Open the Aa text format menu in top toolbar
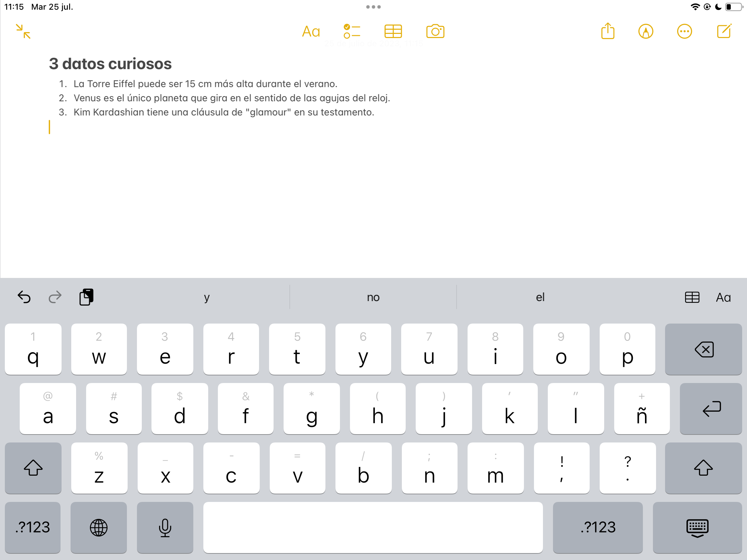 coord(311,31)
